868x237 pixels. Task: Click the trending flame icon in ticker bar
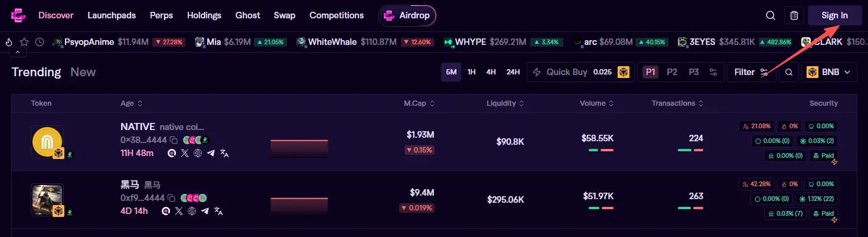[x=9, y=42]
